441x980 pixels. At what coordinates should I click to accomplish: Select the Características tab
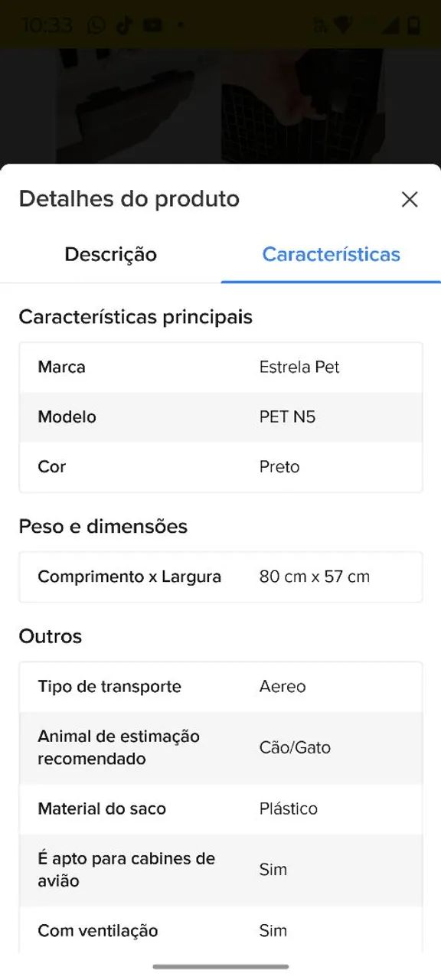331,254
